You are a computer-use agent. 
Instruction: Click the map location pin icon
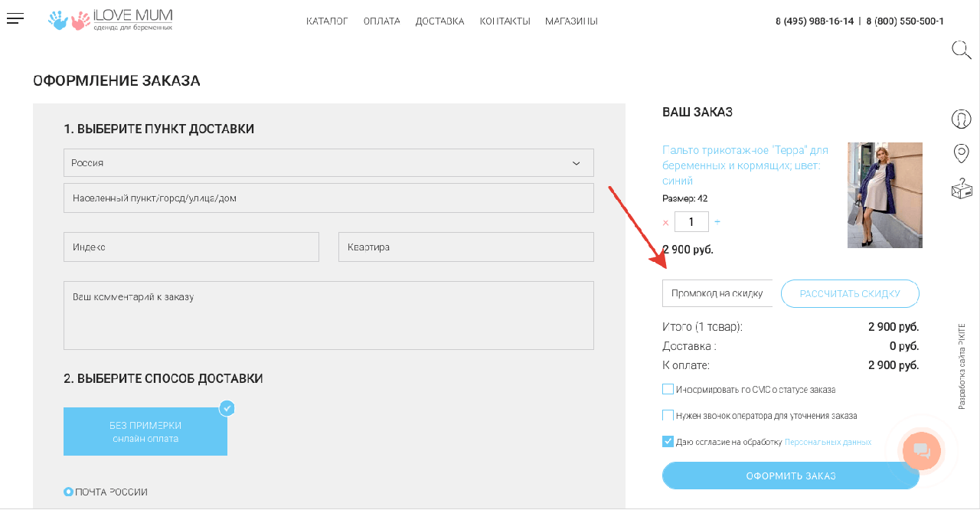pos(961,153)
